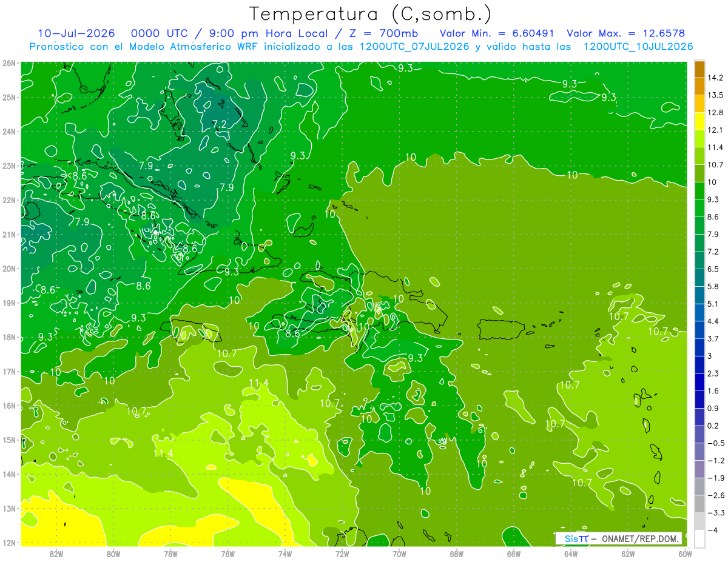Click the 20N latitude axis label
The width and height of the screenshot is (728, 562).
pos(8,269)
